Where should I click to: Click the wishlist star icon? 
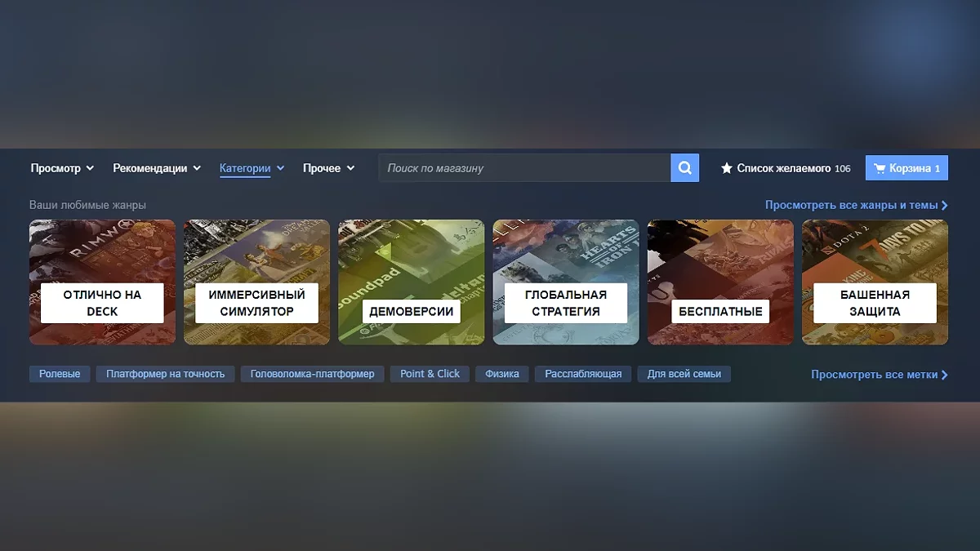(727, 168)
